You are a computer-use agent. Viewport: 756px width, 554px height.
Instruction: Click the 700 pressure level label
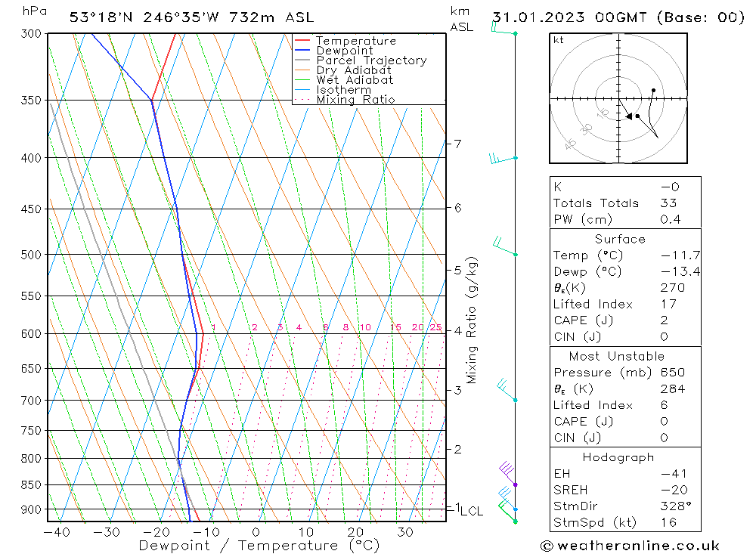click(31, 401)
